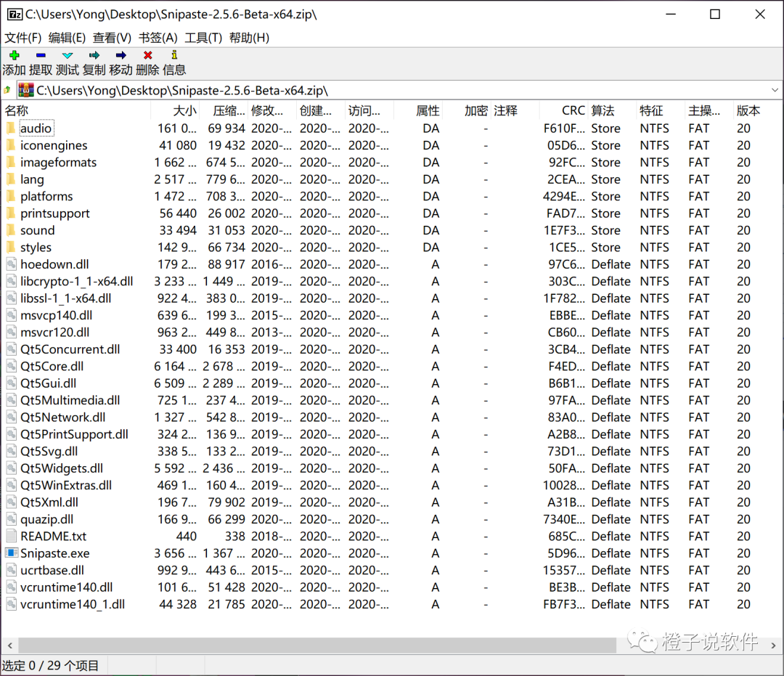Click the green Add (添加) toolbar icon
This screenshot has width=784, height=676.
pyautogui.click(x=15, y=55)
